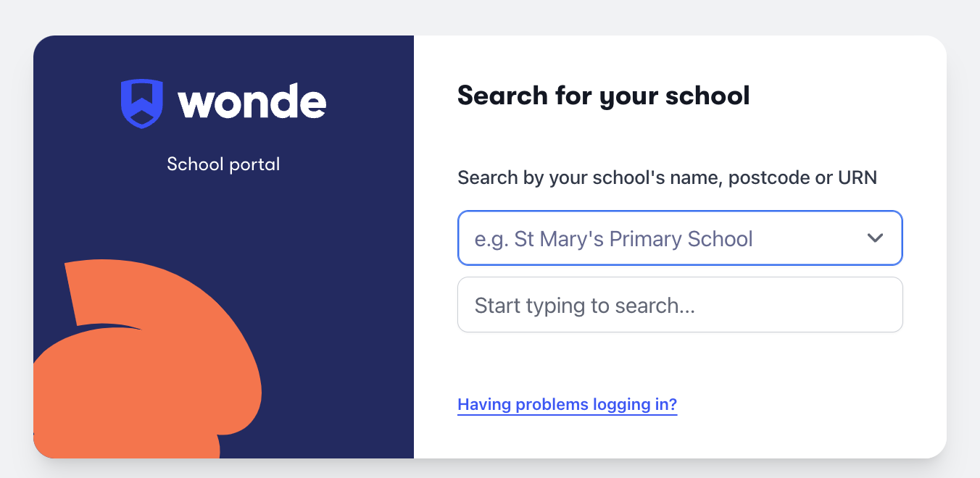Click the "School portal" subtitle text
The image size is (980, 478).
tap(223, 164)
